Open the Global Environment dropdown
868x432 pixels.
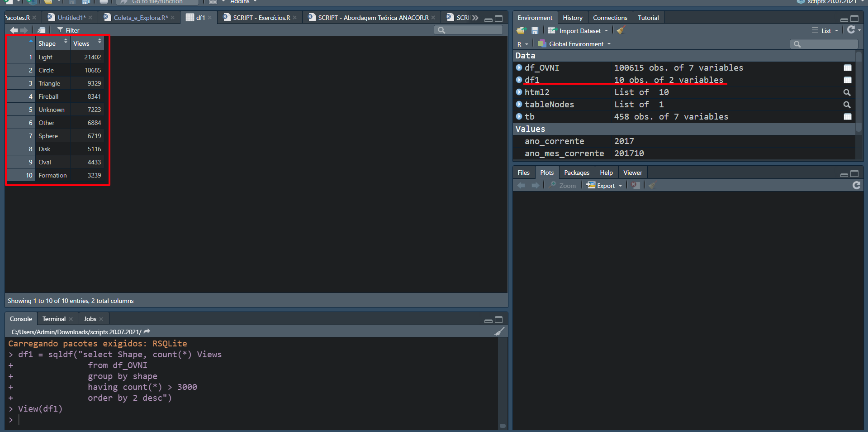click(x=574, y=44)
